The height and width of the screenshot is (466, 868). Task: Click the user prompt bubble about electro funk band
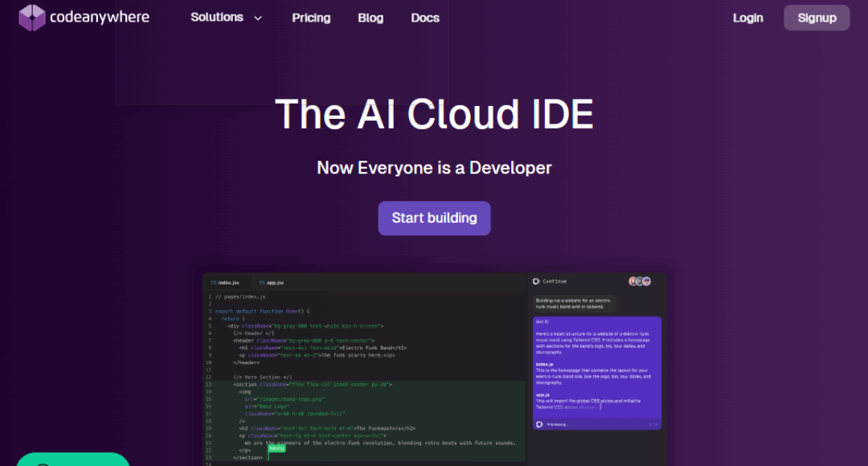tap(575, 303)
